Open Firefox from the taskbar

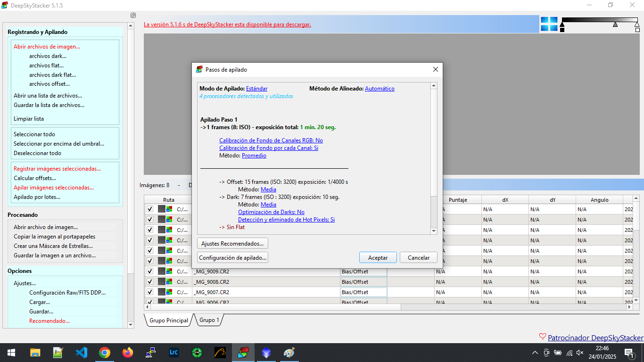pyautogui.click(x=127, y=352)
